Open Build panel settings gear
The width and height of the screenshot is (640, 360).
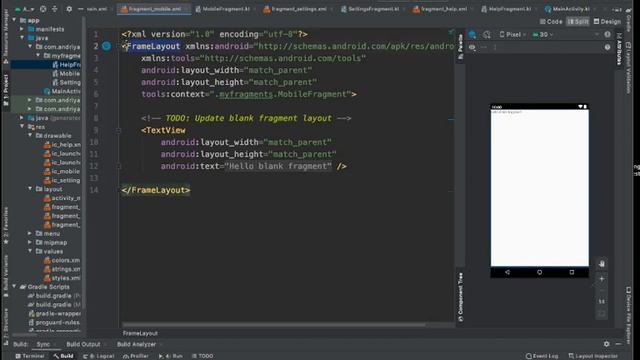click(x=607, y=344)
